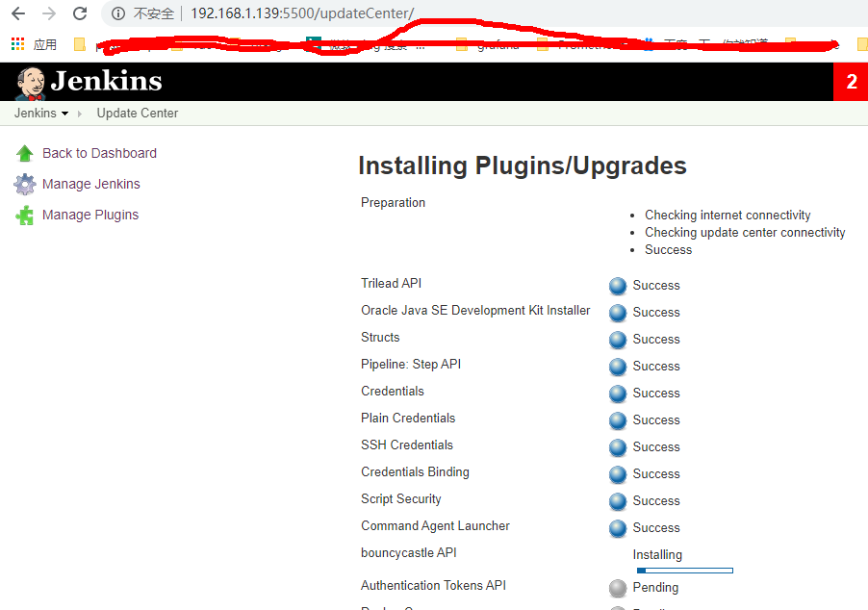Click Checking internet connectivity text
Image resolution: width=868 pixels, height=610 pixels.
coord(728,215)
